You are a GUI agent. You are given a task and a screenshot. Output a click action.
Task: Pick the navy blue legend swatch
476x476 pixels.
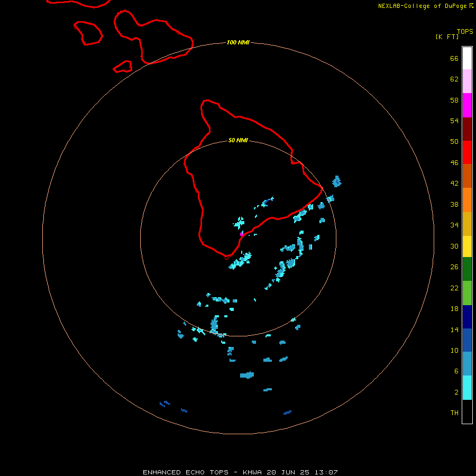467,317
